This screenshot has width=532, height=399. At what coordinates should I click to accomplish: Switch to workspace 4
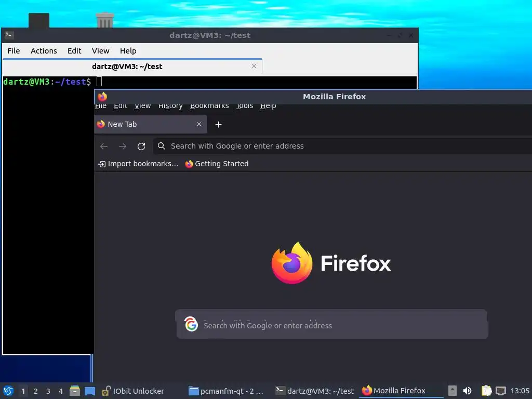[61, 391]
